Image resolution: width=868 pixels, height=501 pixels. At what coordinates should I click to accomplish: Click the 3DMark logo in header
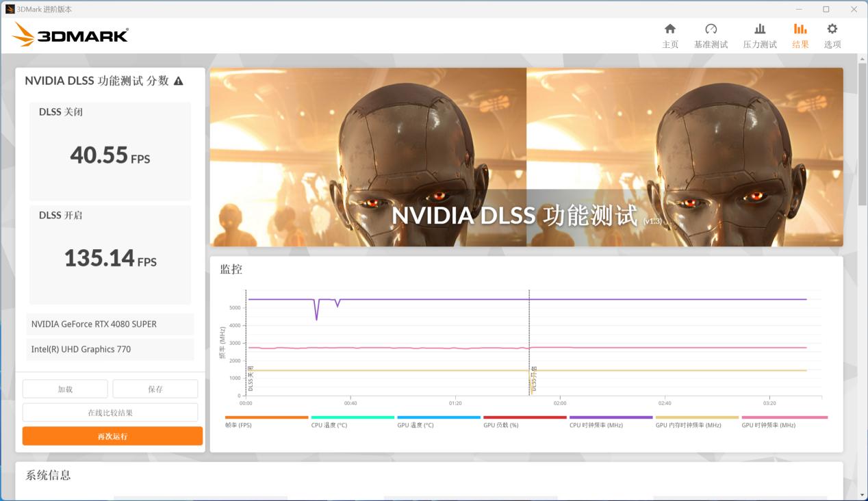tap(71, 35)
